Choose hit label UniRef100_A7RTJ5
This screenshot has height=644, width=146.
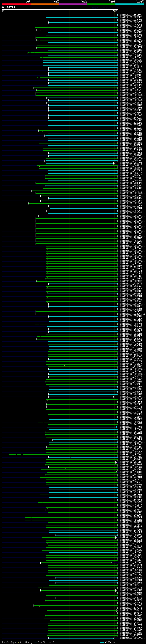[131, 364]
